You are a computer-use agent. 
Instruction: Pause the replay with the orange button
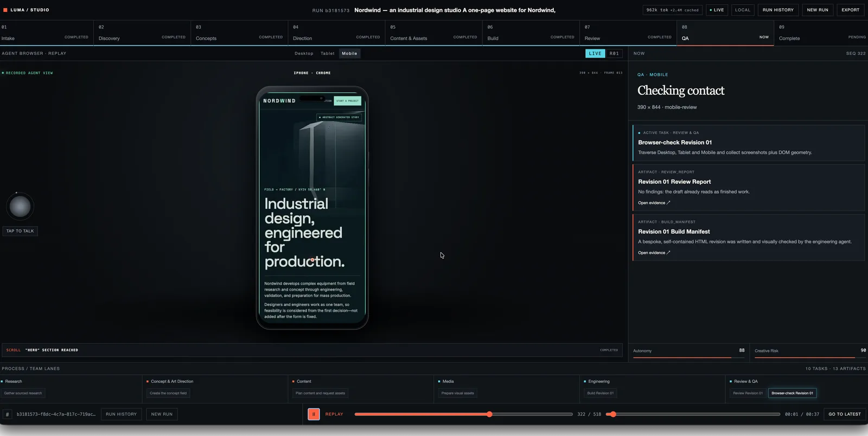pos(314,414)
